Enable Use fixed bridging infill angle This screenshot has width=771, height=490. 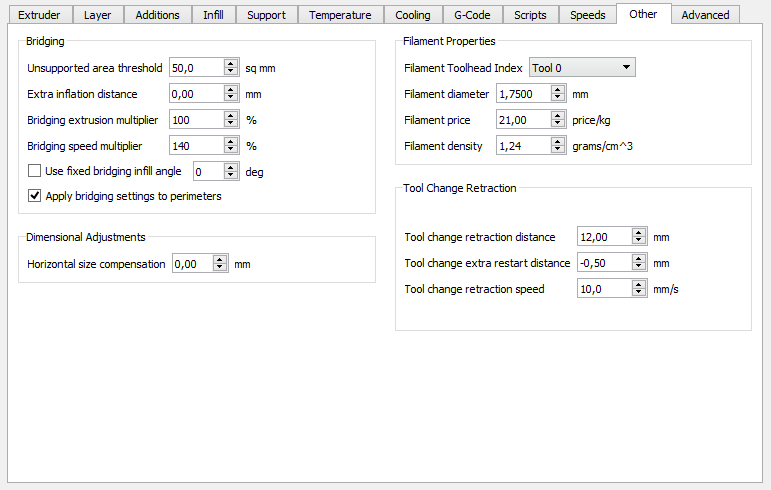(35, 171)
